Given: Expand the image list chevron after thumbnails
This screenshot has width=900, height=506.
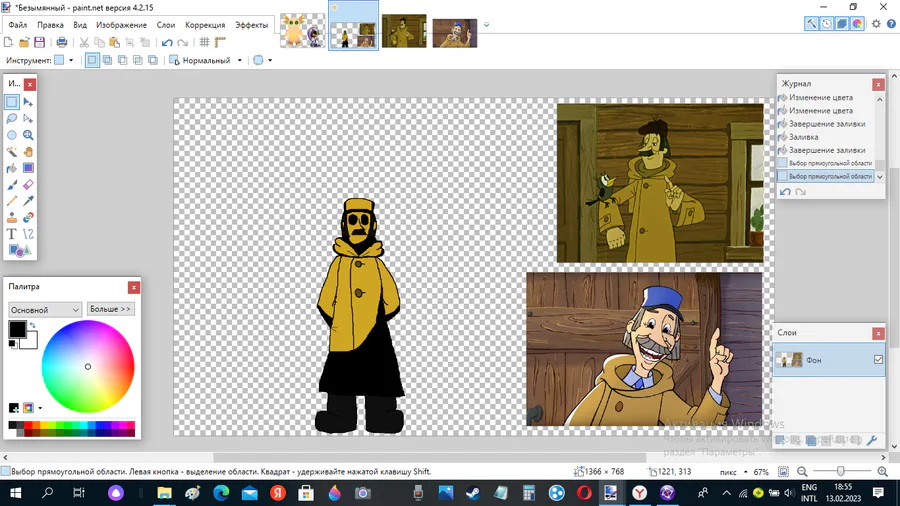Looking at the screenshot, I should coord(487,25).
